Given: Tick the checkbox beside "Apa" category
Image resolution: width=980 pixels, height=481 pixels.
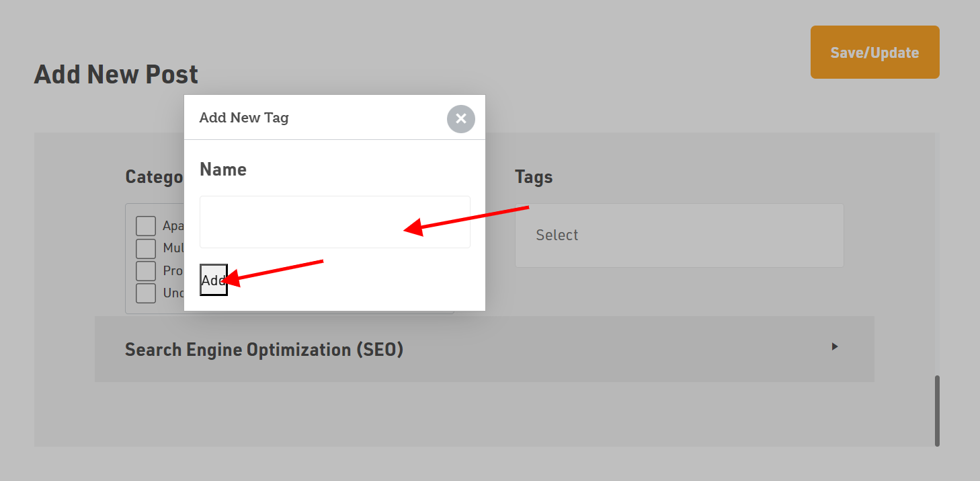Looking at the screenshot, I should click(x=146, y=226).
